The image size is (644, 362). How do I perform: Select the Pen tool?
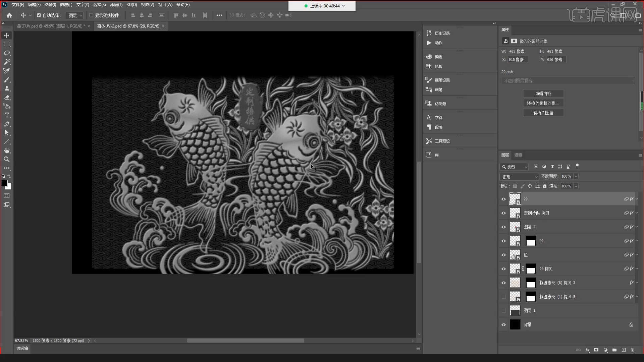(x=6, y=124)
